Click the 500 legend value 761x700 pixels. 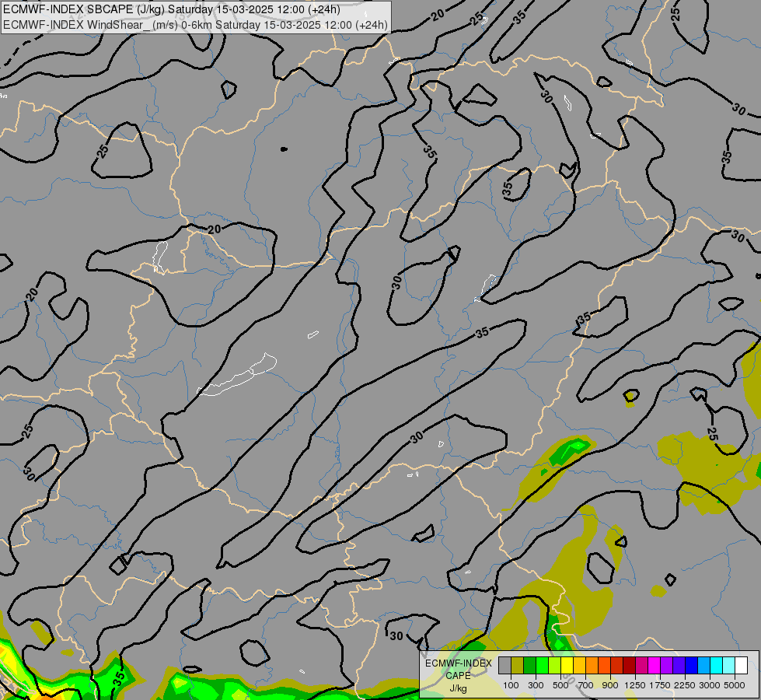[x=560, y=685]
